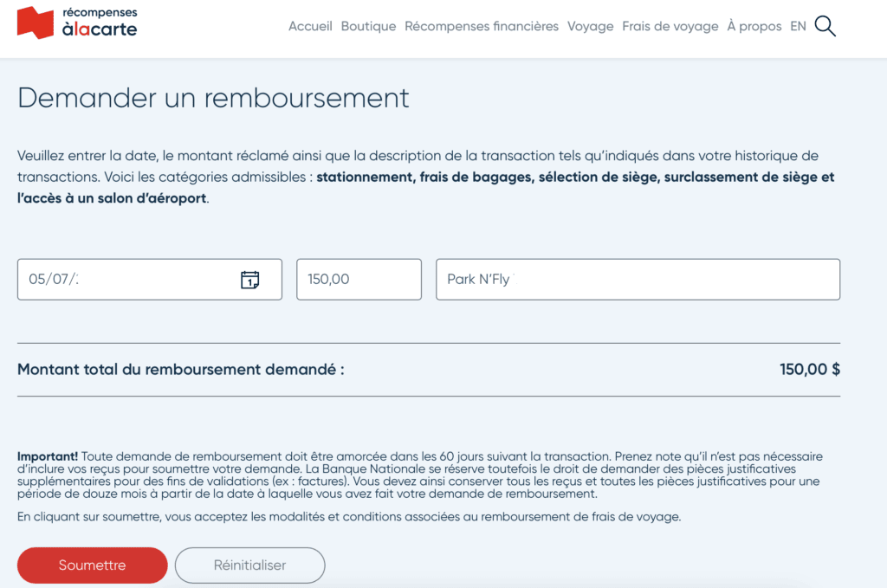
Task: Switch site language to EN
Action: pos(798,27)
